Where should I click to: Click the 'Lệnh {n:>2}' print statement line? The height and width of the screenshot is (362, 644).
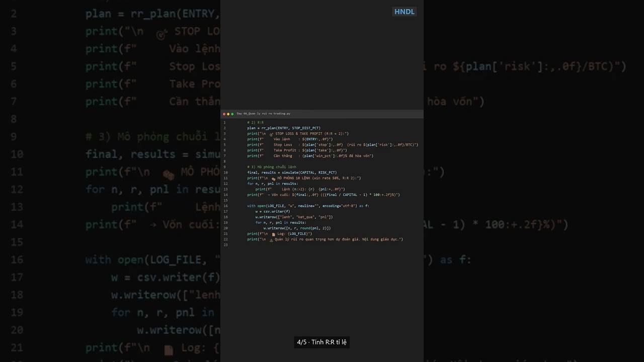300,189
